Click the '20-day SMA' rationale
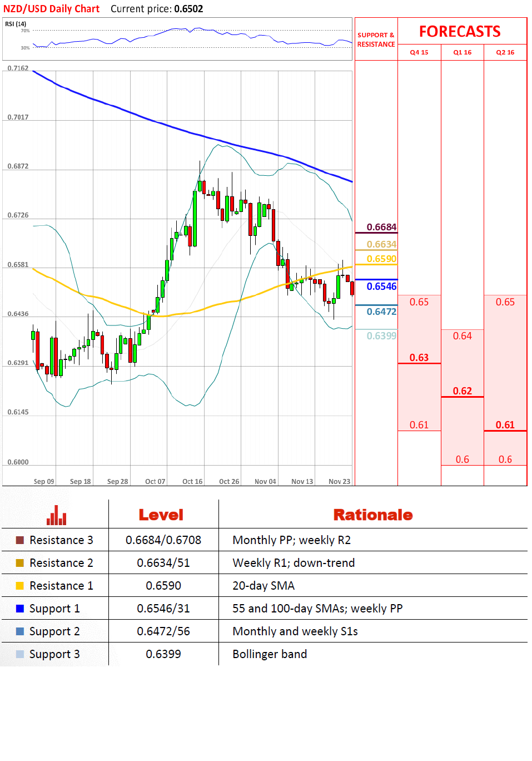The image size is (532, 761). coord(263,586)
